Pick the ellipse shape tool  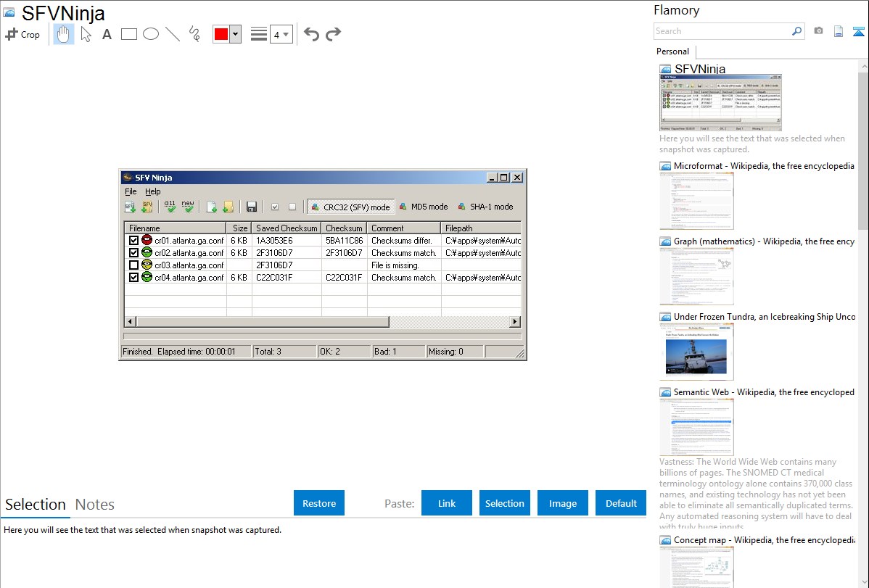[x=151, y=34]
